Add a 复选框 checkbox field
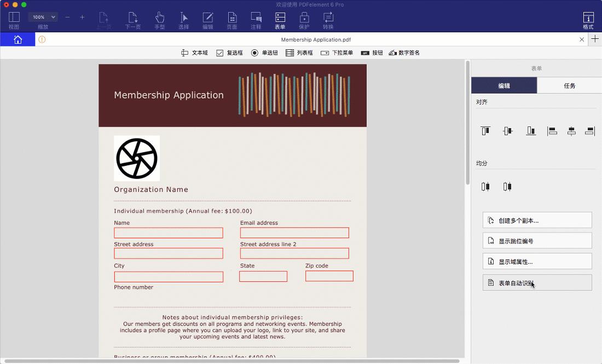 (230, 53)
